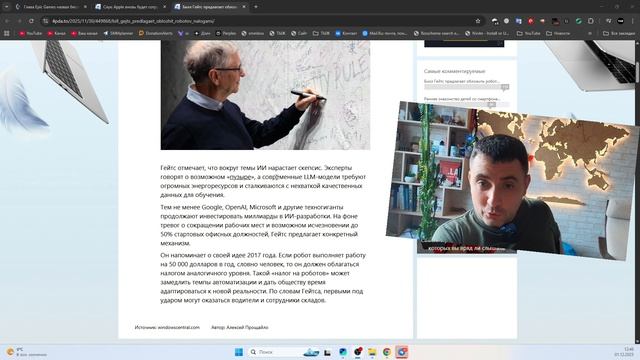This screenshot has width=640, height=360.
Task: Open the taskbar clock and date
Action: [x=625, y=352]
